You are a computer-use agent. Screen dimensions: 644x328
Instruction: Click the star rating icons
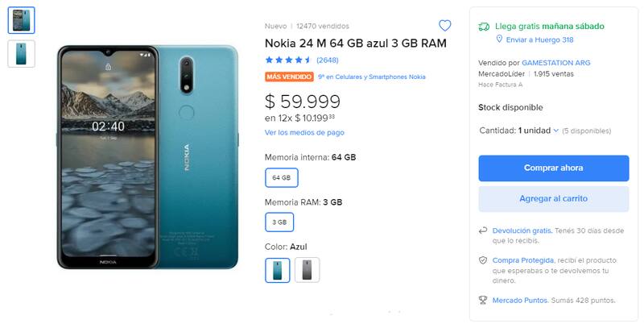point(288,60)
